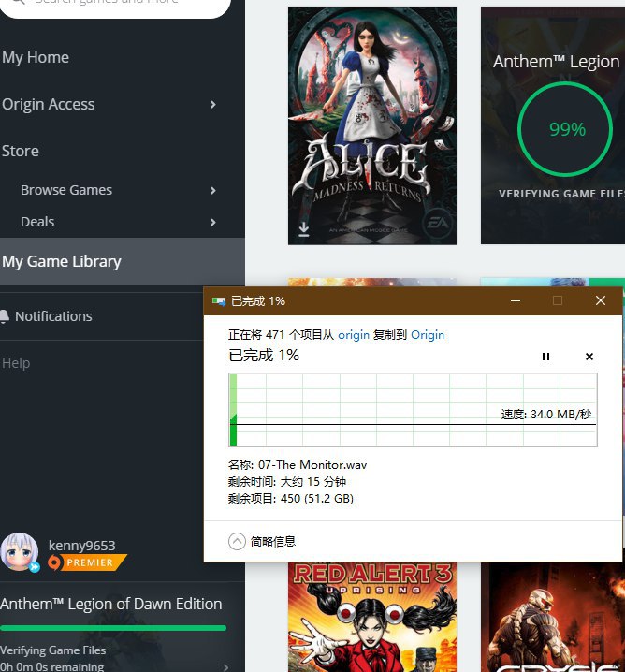Close the copy progress dialog
This screenshot has width=625, height=672.
601,300
